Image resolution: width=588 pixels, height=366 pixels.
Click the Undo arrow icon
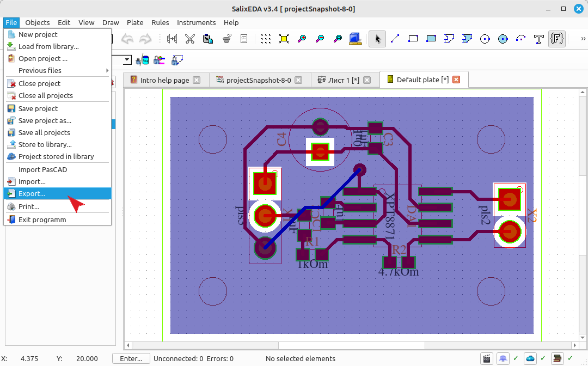[127, 39]
